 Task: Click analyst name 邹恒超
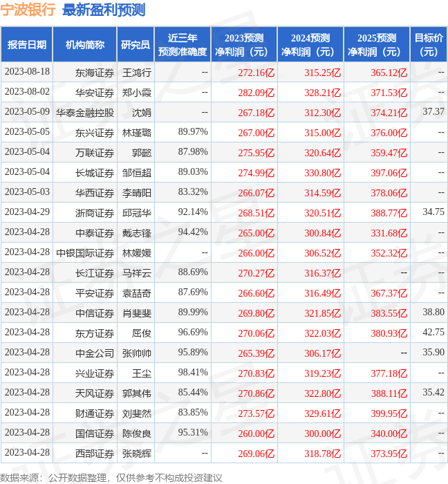tap(137, 173)
